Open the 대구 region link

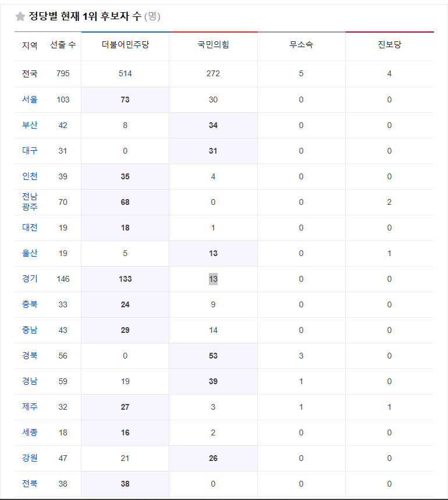[x=30, y=151]
